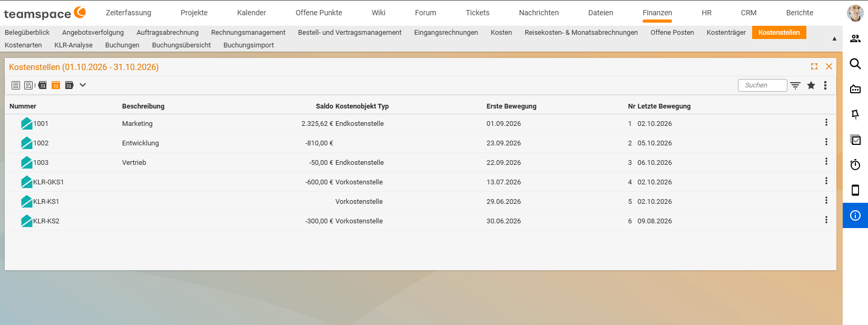This screenshot has width=868, height=325.
Task: Switch to the Buchungsimport tab
Action: [x=249, y=45]
